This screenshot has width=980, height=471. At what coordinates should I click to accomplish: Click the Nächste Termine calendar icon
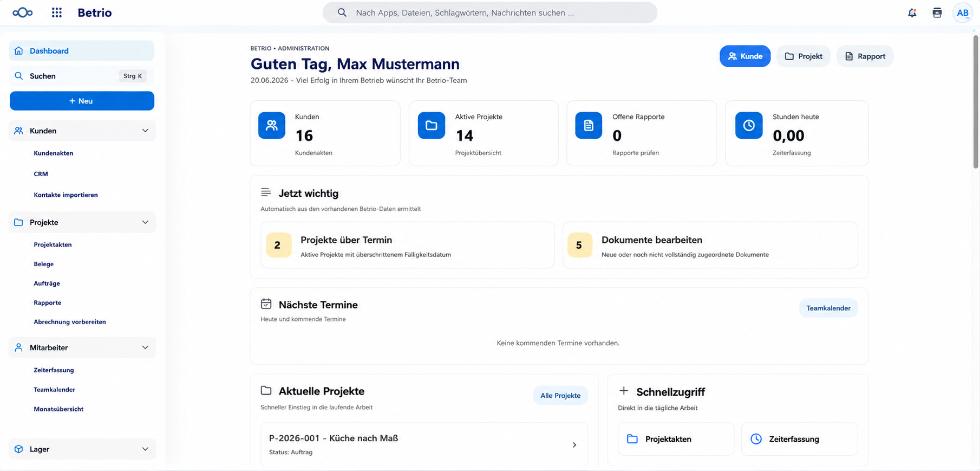point(266,304)
